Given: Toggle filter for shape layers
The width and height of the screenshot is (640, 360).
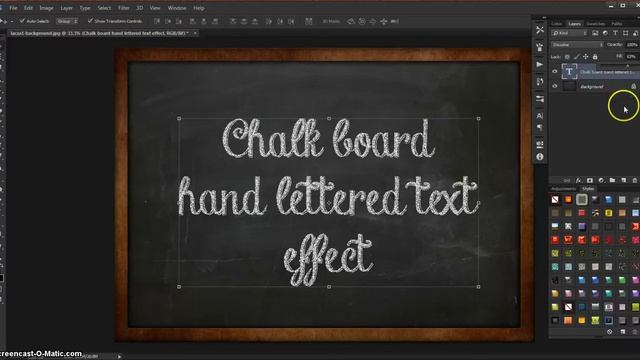Looking at the screenshot, I should pos(626,33).
